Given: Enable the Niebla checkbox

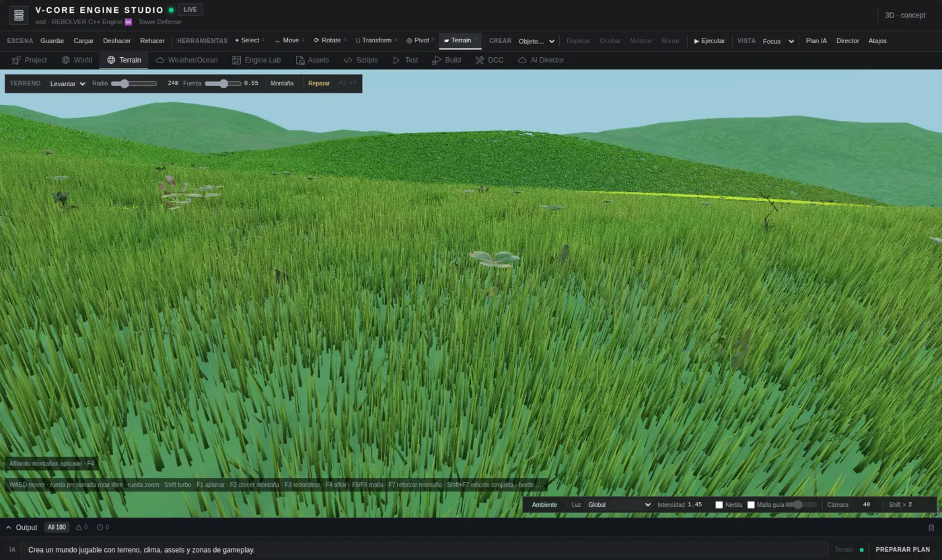Looking at the screenshot, I should (x=719, y=505).
